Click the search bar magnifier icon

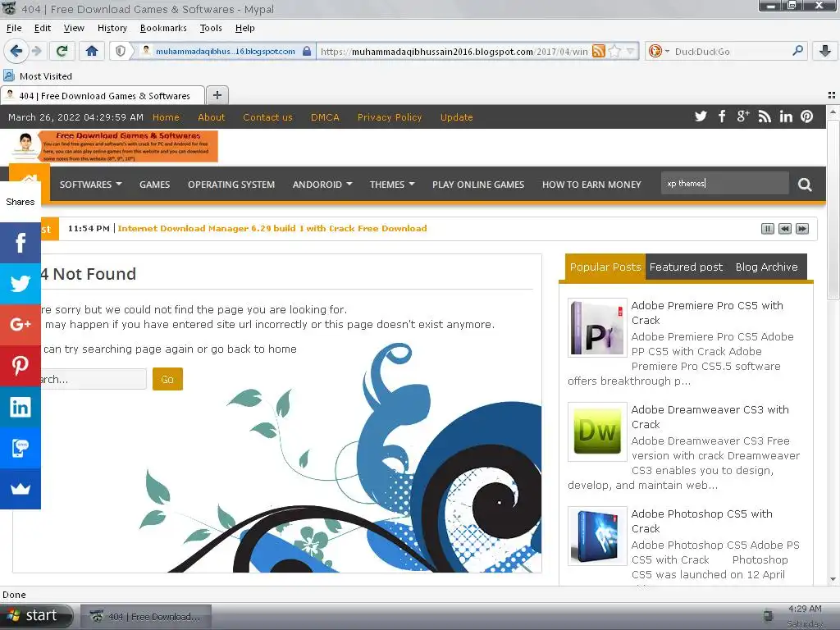coord(797,50)
